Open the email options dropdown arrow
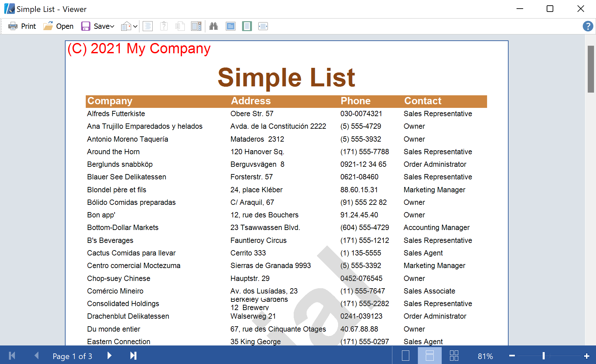The height and width of the screenshot is (364, 596). pos(135,26)
